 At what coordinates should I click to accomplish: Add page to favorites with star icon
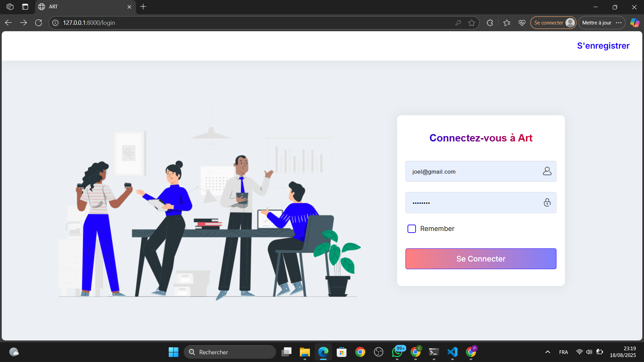(472, 23)
